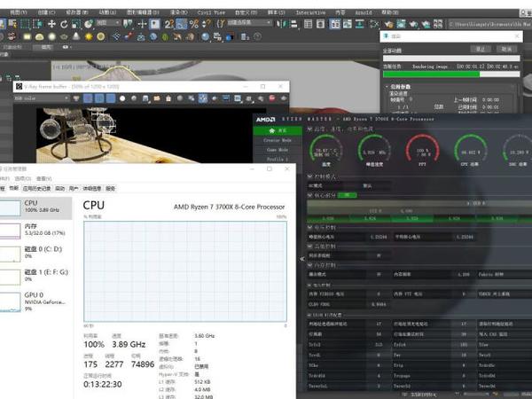
Task: Open the eye visibility dropdown in ribbon
Action: tap(66, 47)
